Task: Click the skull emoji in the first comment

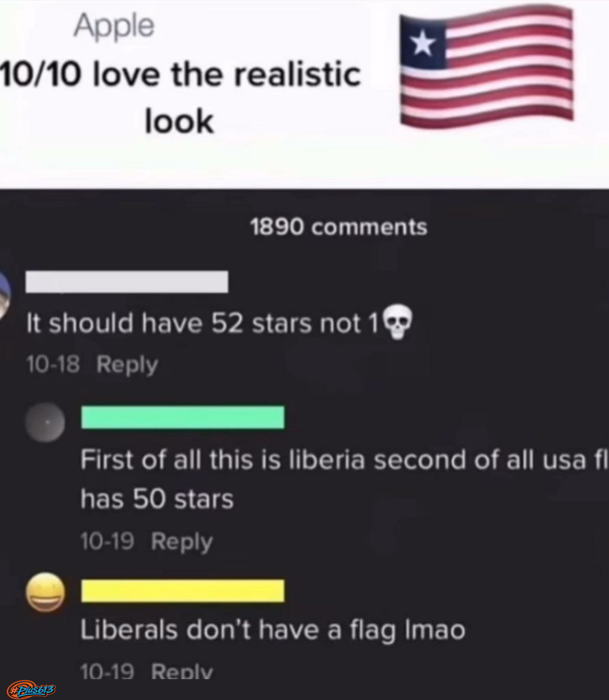Action: [x=397, y=323]
